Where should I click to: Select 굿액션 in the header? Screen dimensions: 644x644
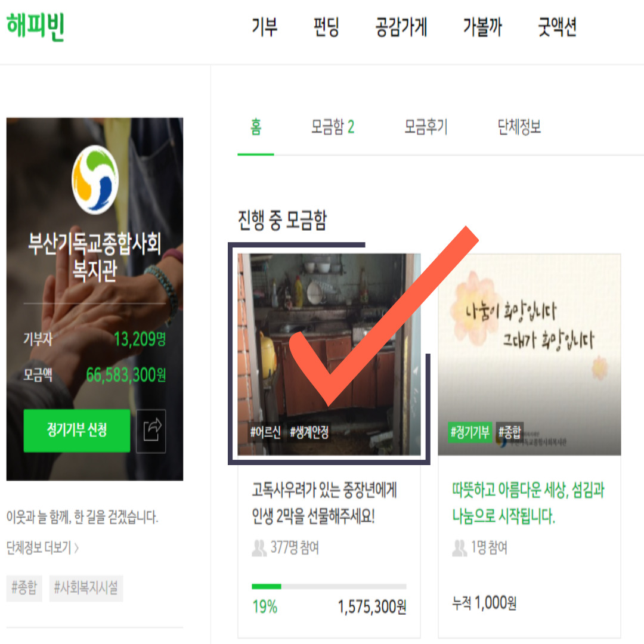[558, 27]
